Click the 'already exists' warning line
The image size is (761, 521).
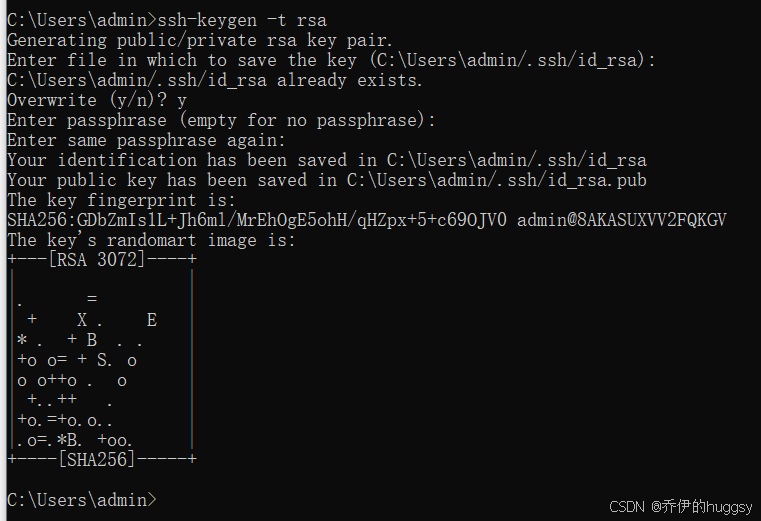tap(215, 80)
